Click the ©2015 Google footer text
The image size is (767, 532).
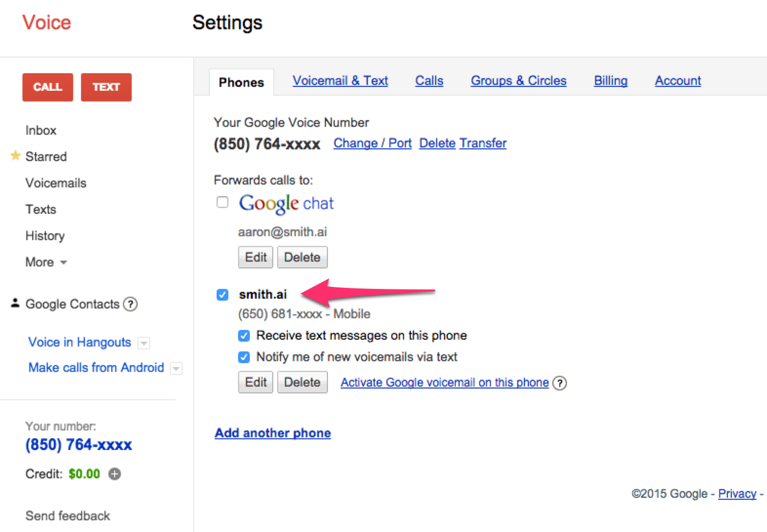coord(669,494)
